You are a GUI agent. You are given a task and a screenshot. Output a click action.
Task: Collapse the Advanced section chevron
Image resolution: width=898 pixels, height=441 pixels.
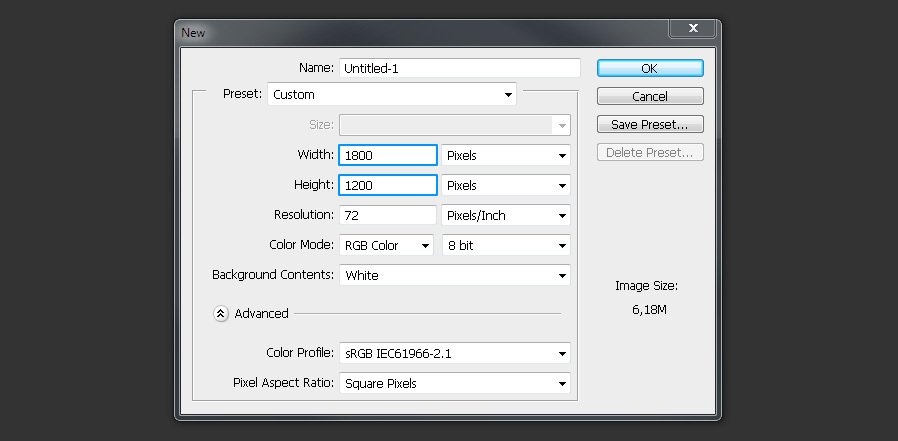click(221, 314)
